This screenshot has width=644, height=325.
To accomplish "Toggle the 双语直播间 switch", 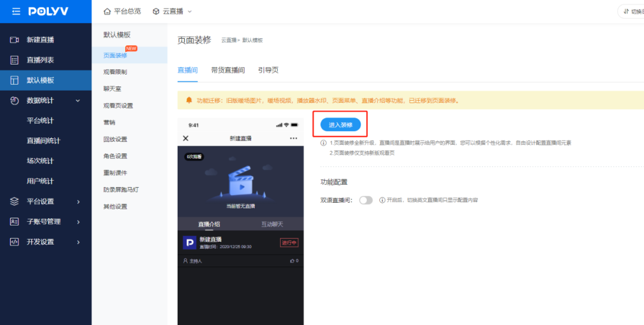I will click(x=366, y=200).
